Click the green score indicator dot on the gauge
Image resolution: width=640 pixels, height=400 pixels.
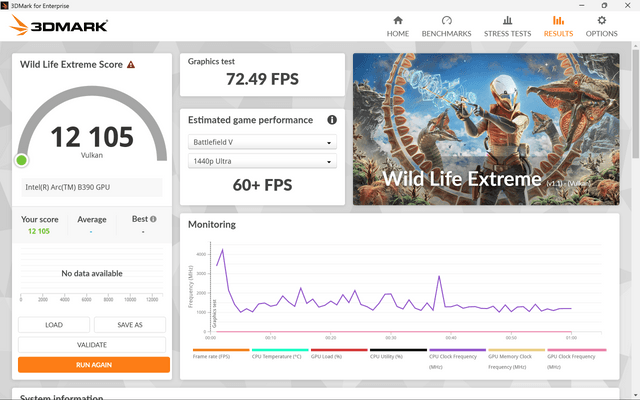22,160
